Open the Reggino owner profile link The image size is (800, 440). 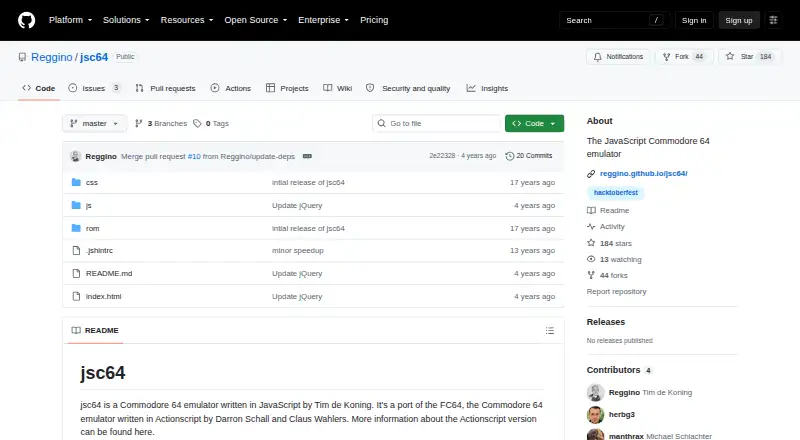(x=52, y=57)
